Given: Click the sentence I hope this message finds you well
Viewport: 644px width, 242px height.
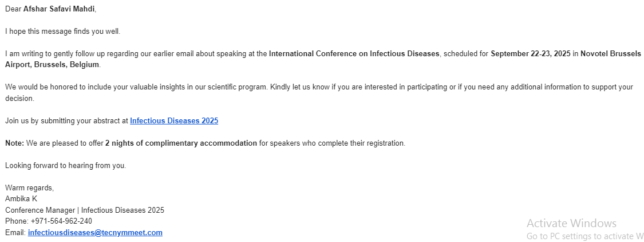Looking at the screenshot, I should [x=63, y=32].
